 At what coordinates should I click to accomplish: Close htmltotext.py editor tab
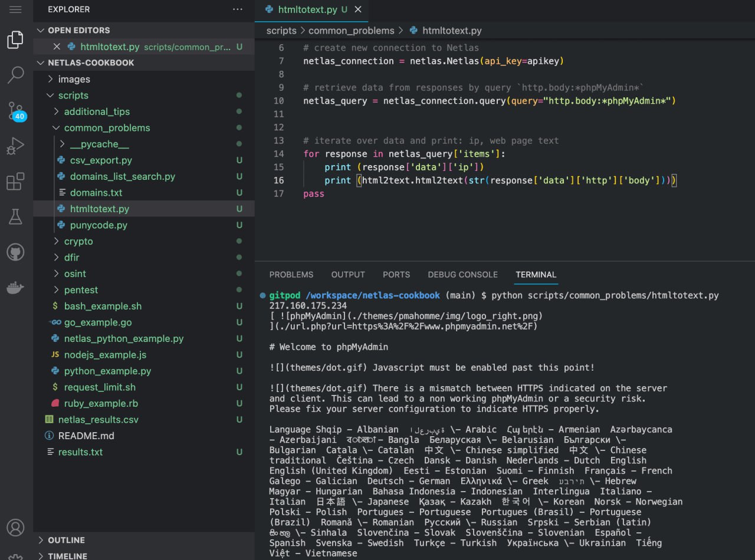click(358, 9)
